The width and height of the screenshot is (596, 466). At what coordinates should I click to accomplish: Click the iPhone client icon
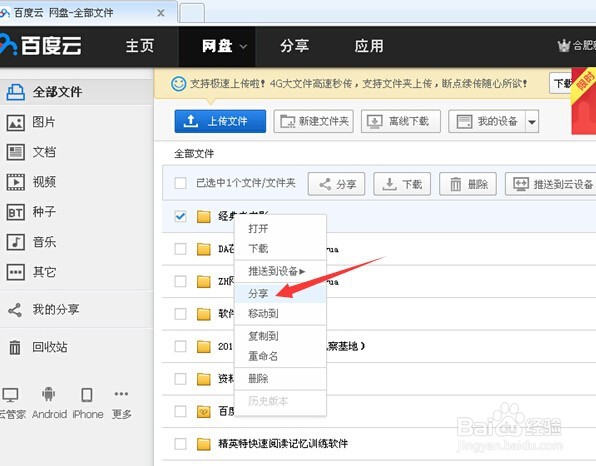tap(87, 395)
